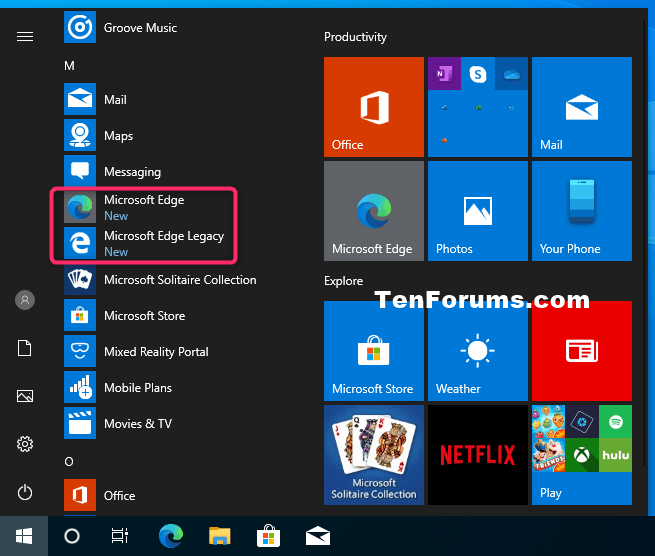Open OneNote small tile

(x=444, y=74)
